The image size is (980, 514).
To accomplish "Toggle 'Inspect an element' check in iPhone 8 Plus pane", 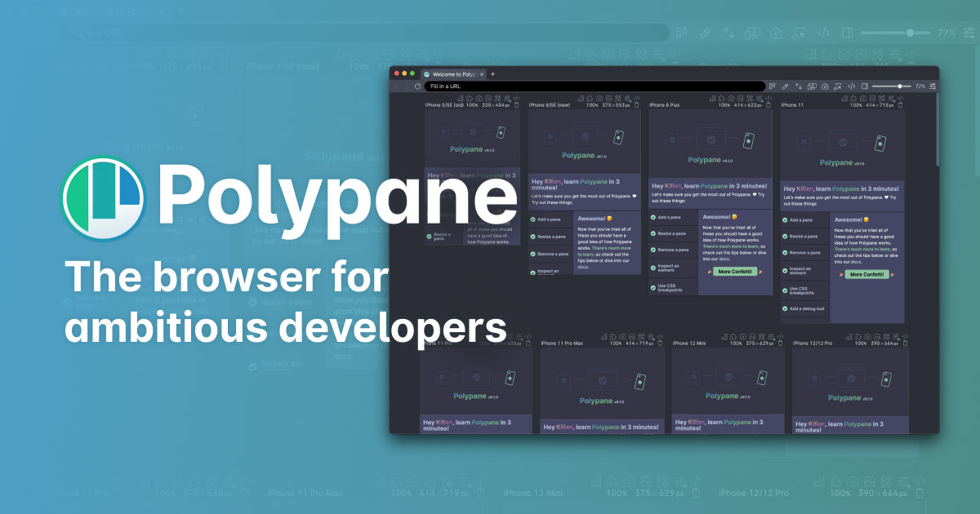I will 653,267.
